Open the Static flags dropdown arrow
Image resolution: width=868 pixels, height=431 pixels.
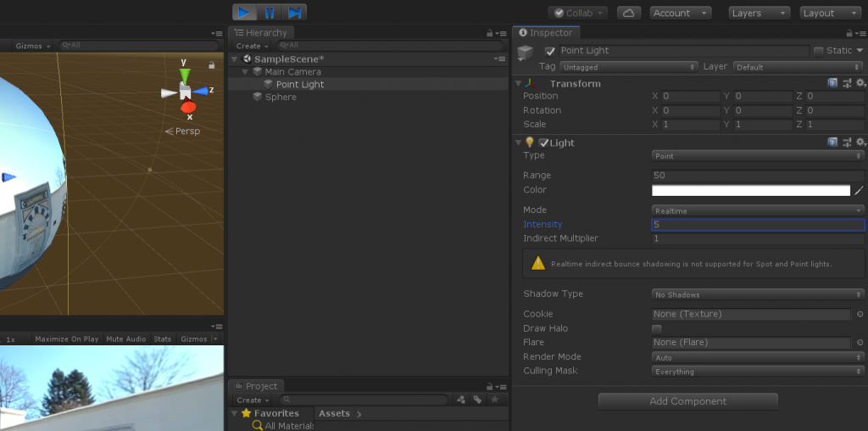[860, 50]
